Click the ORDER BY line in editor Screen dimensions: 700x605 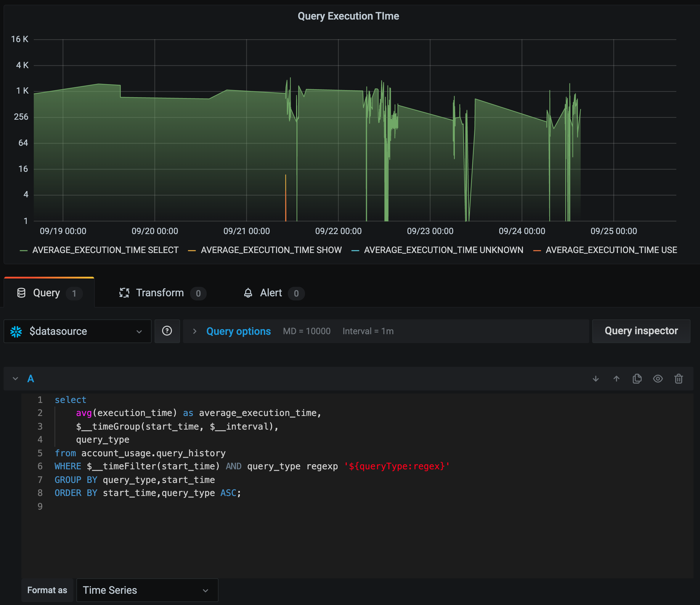coord(148,493)
